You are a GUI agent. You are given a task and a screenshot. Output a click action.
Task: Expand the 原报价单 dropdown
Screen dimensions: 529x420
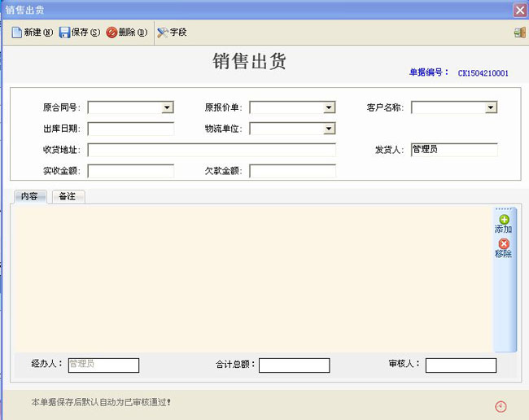pyautogui.click(x=329, y=107)
